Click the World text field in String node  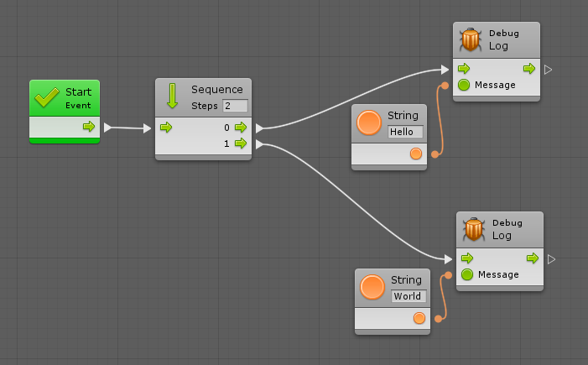[x=408, y=296]
